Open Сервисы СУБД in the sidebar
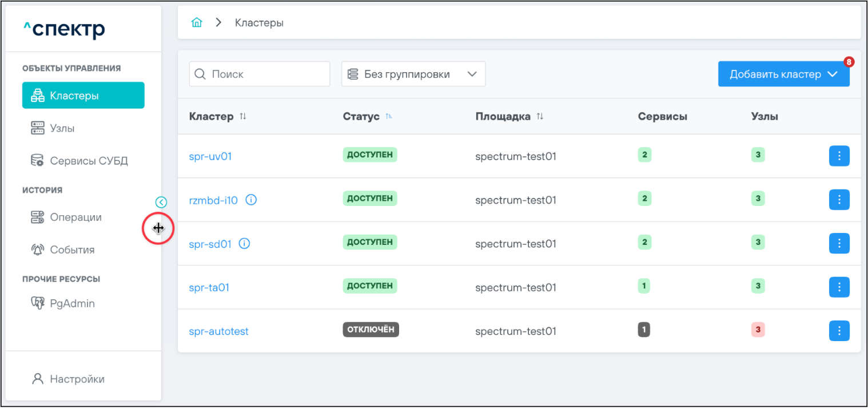This screenshot has height=408, width=868. point(89,161)
